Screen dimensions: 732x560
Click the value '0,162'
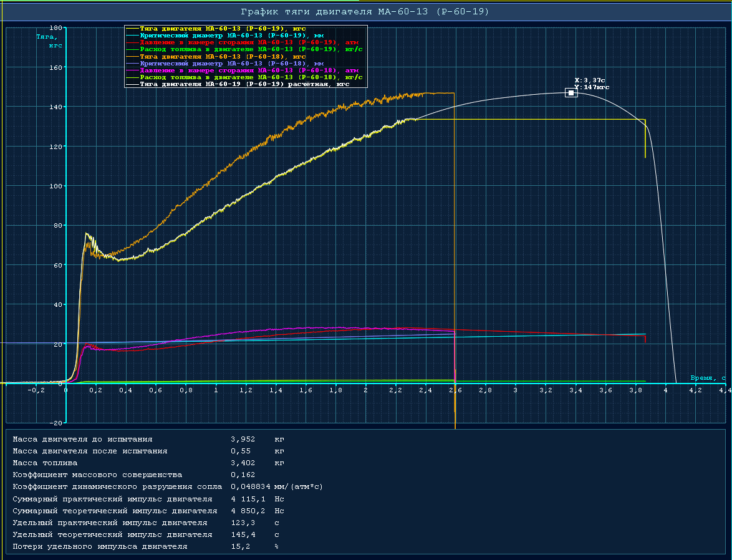coord(243,475)
